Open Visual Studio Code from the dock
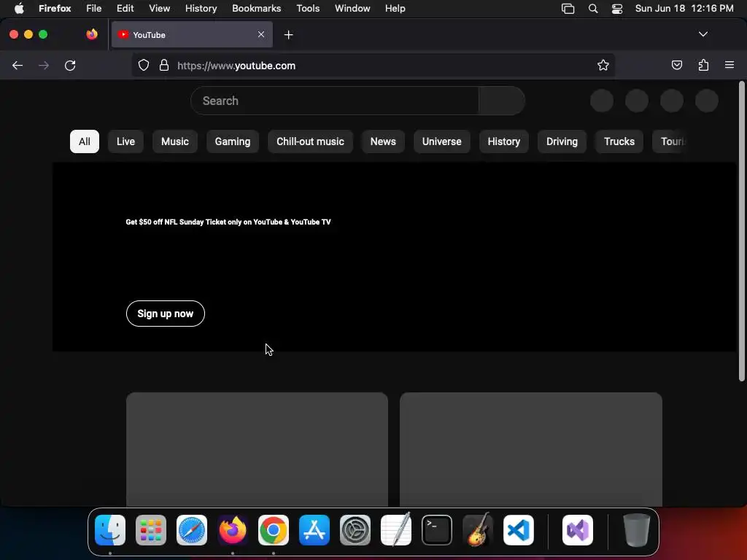 [x=519, y=530]
